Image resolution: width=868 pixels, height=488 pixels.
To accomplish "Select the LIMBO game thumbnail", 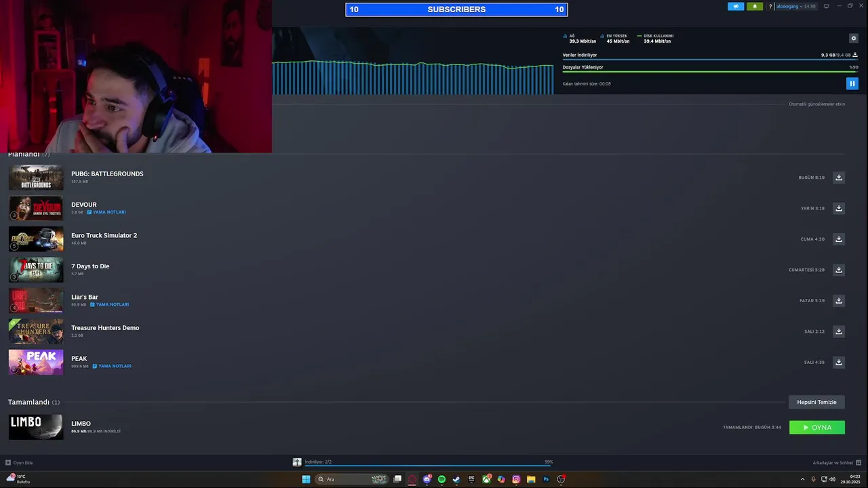I will pyautogui.click(x=36, y=428).
